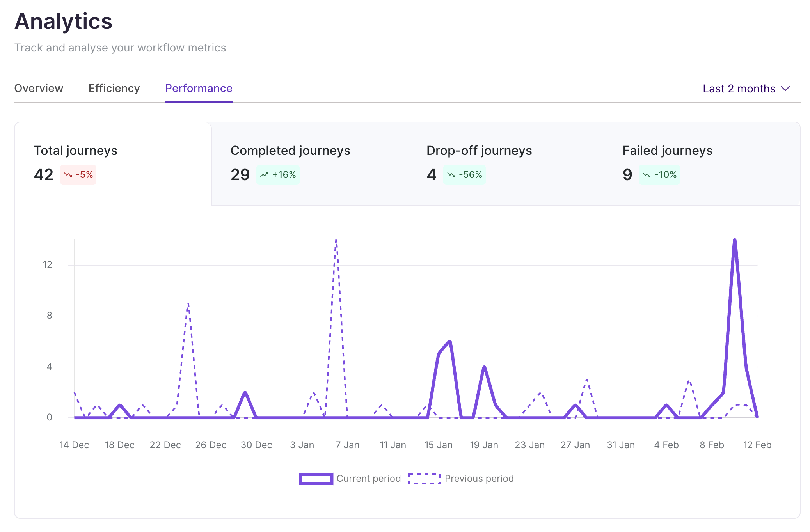The width and height of the screenshot is (810, 532).
Task: Click the red -5% badge on Total journeys
Action: pos(78,175)
